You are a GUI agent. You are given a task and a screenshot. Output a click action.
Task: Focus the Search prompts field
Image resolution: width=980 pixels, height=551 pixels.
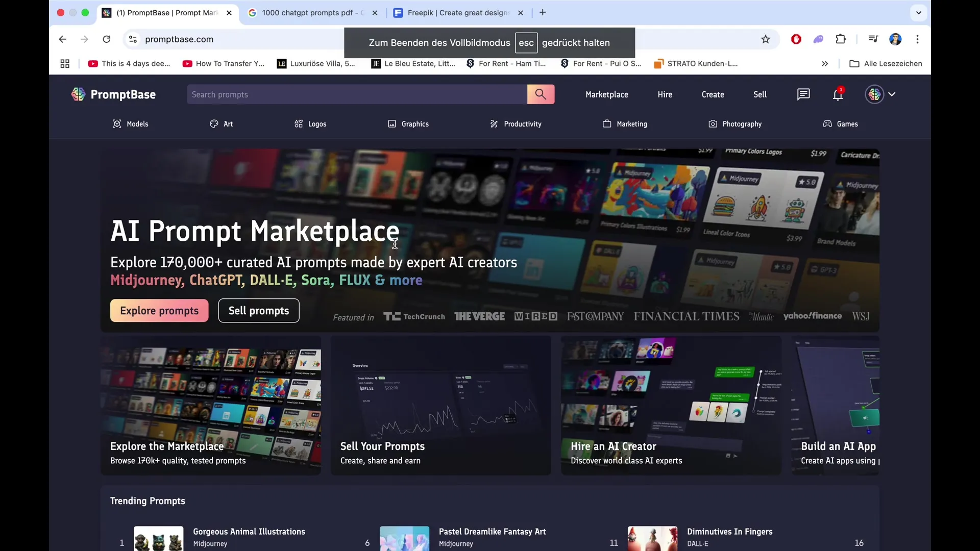356,94
